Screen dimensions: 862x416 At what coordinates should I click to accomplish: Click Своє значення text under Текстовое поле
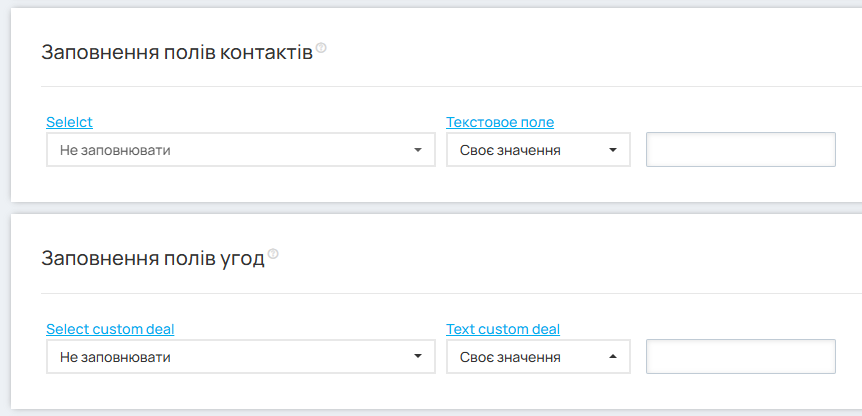510,151
